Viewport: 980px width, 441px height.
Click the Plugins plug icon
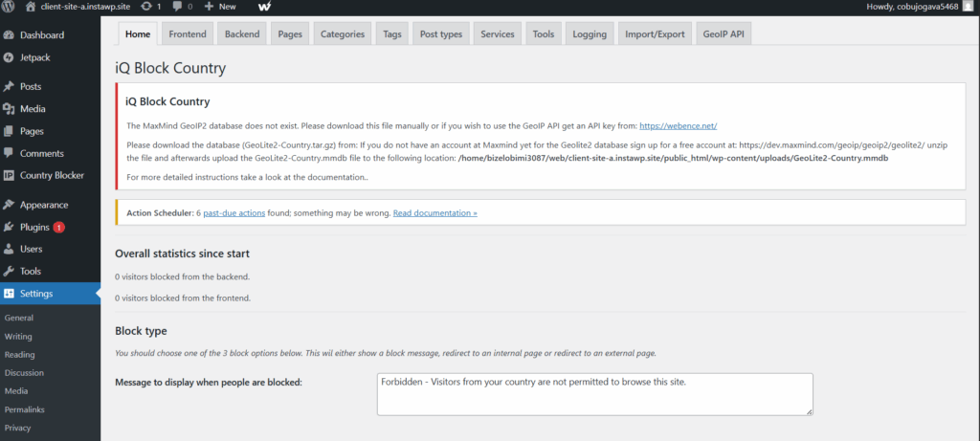(9, 227)
